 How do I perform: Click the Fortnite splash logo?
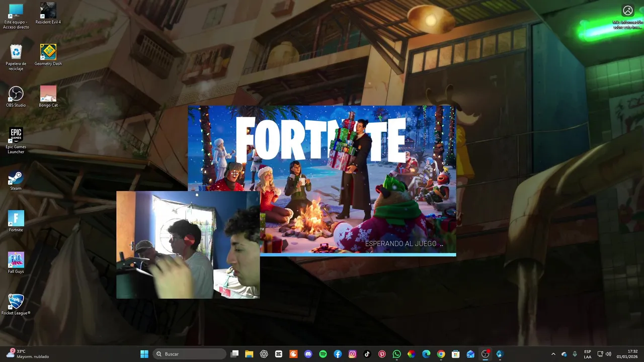point(320,140)
